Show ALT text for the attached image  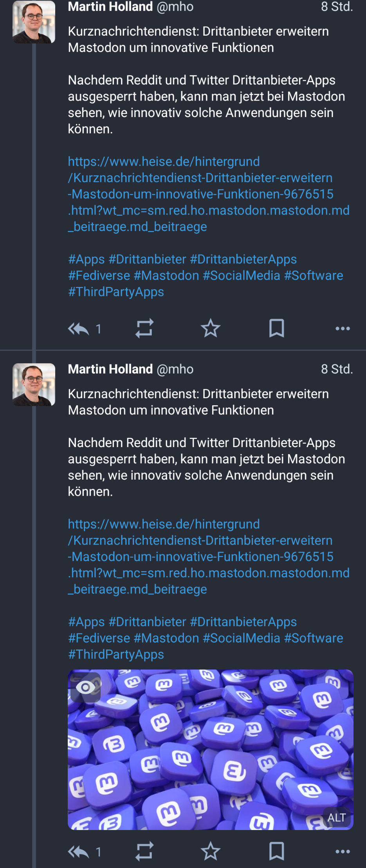point(336,817)
